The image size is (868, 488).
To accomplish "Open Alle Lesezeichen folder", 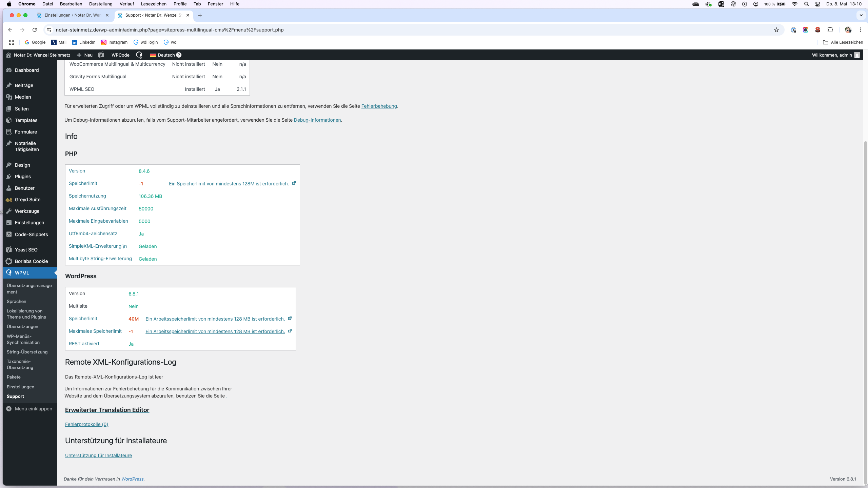I will [843, 42].
